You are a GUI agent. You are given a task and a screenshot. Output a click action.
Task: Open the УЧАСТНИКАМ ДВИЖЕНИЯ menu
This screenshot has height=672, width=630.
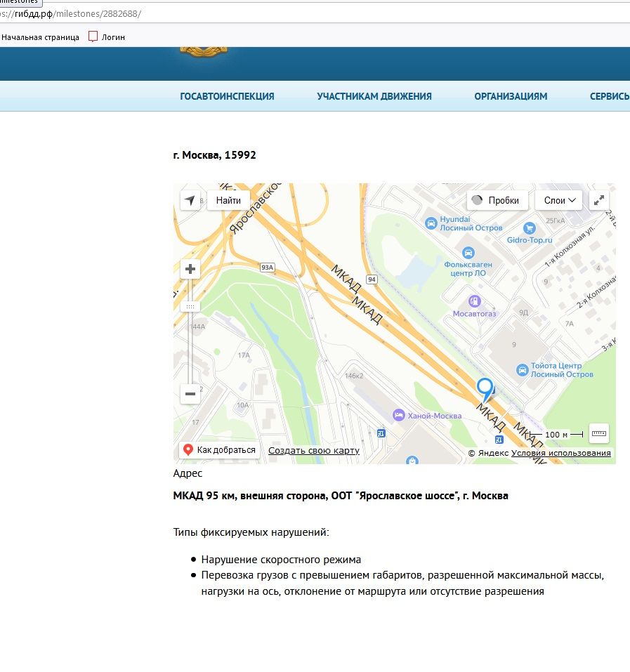tap(374, 96)
